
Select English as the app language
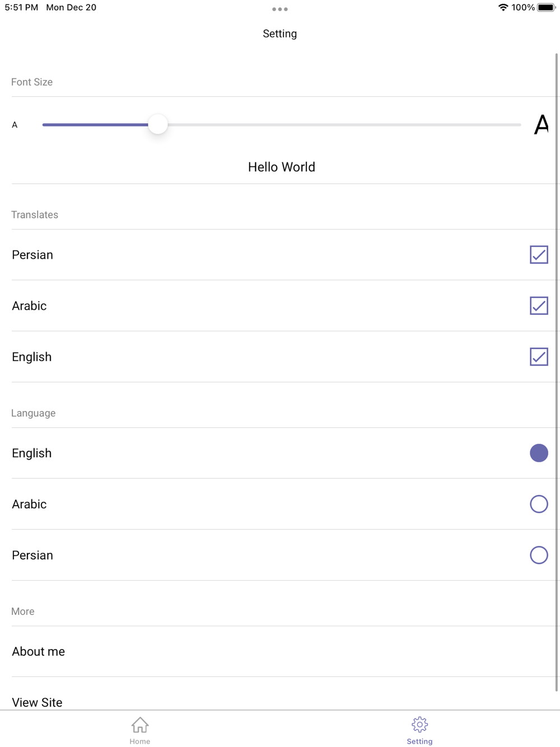click(539, 453)
